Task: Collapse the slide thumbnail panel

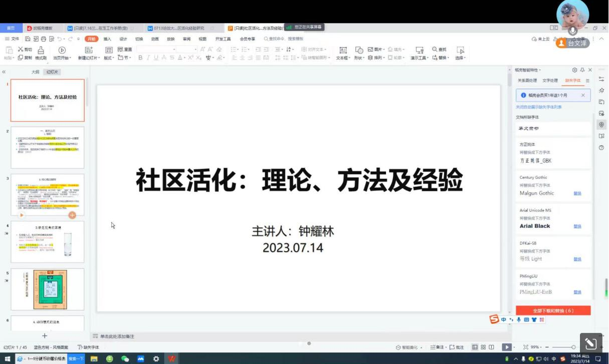Action: click(4, 72)
